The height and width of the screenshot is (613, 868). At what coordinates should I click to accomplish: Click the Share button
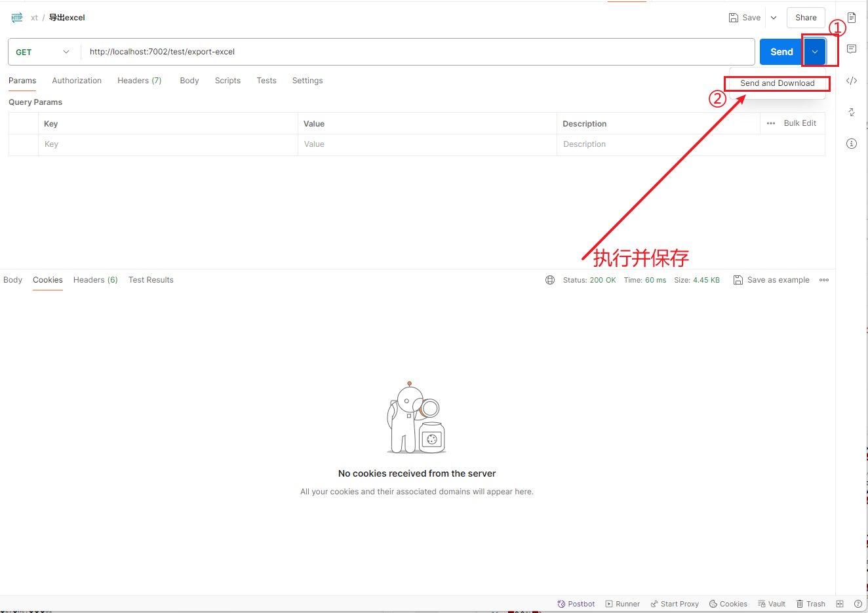click(x=806, y=18)
